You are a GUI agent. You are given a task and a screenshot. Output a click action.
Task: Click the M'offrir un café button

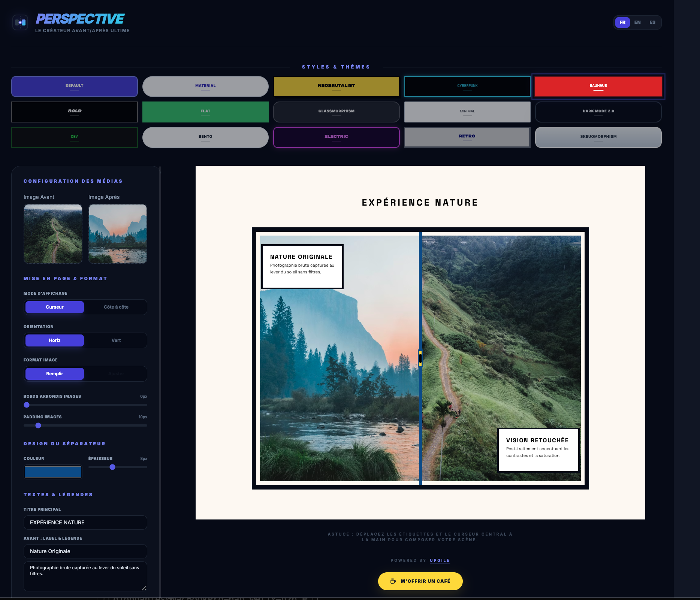point(420,581)
